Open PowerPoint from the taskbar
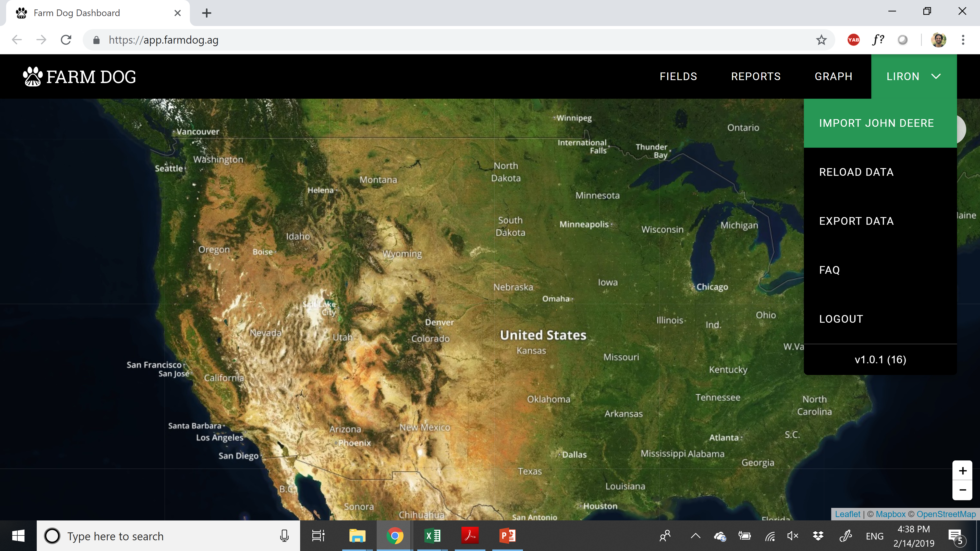This screenshot has height=551, width=980. coord(507,536)
